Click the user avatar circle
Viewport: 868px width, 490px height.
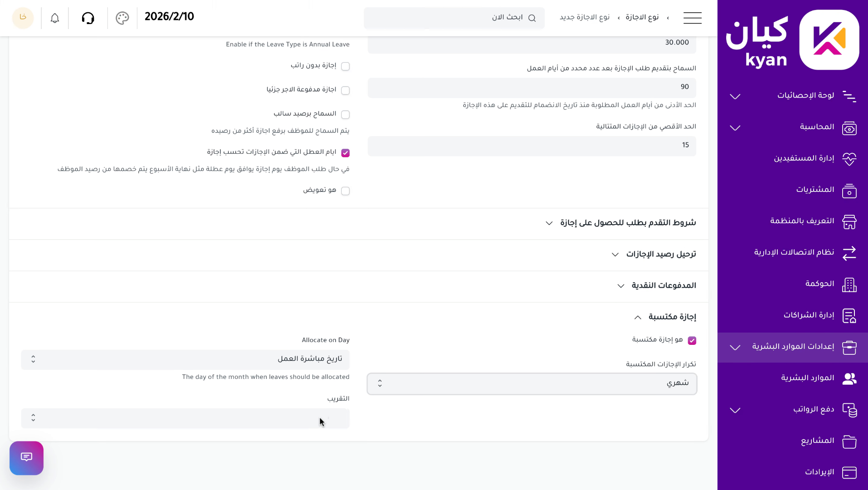[23, 18]
